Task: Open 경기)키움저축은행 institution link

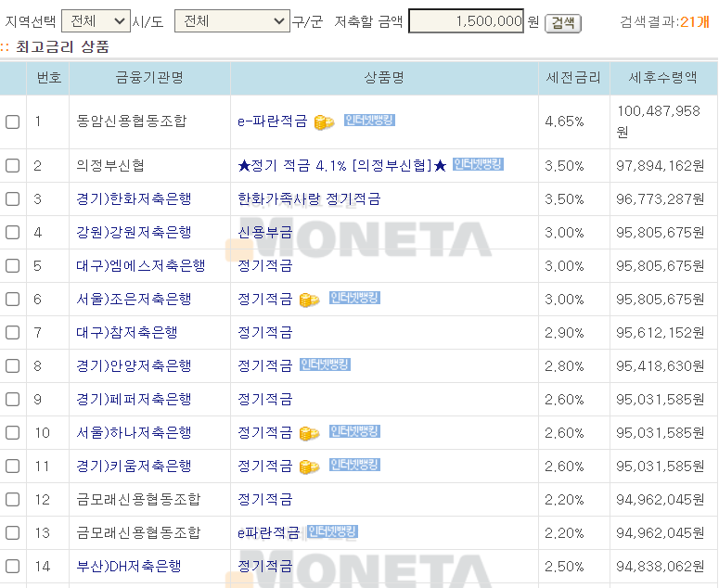Action: tap(134, 467)
